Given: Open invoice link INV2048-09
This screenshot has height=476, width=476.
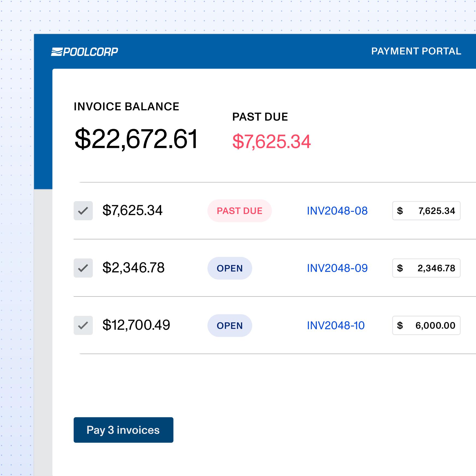Looking at the screenshot, I should [x=337, y=268].
